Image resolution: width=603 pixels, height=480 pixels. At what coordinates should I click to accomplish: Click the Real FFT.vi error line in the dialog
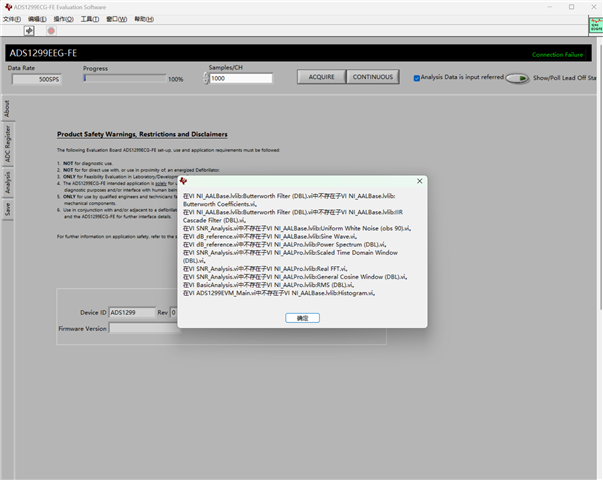click(x=265, y=269)
